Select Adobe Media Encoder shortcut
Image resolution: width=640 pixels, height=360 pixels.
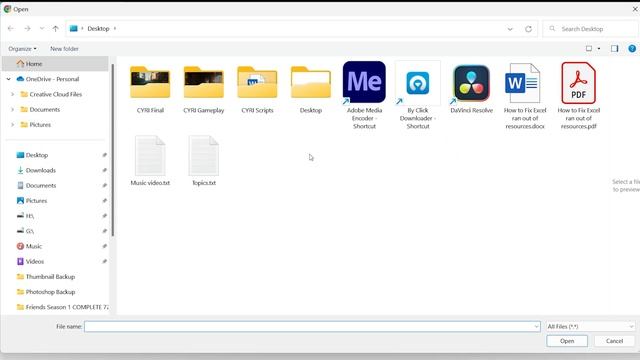pos(364,95)
